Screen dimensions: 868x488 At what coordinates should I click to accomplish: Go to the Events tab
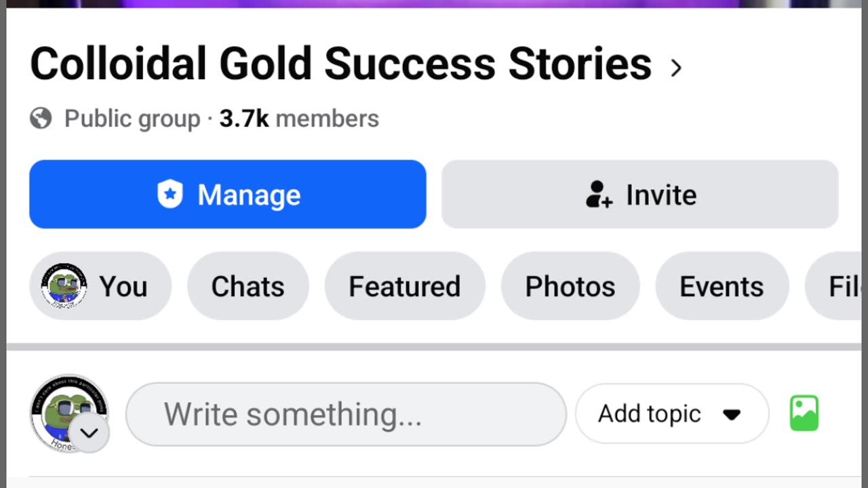pos(722,286)
